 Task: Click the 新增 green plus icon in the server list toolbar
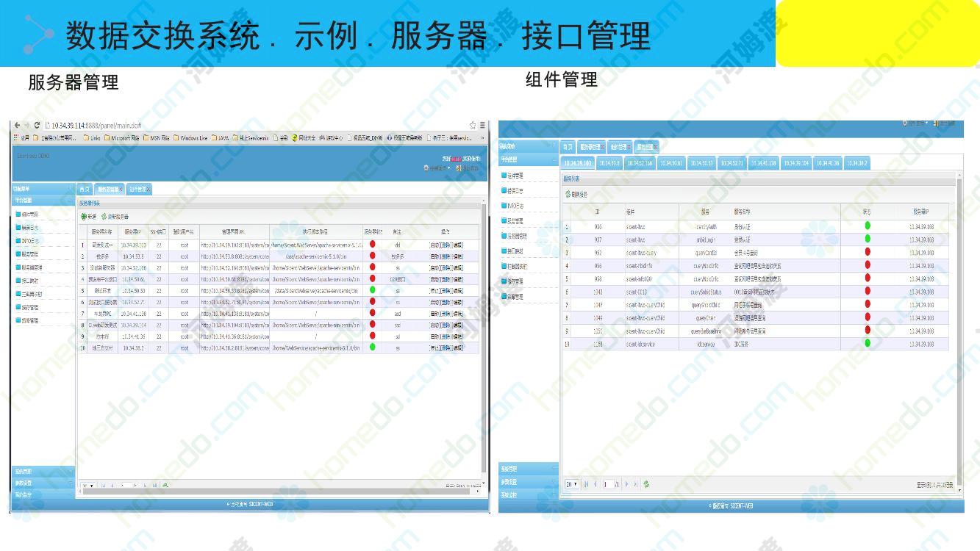84,217
